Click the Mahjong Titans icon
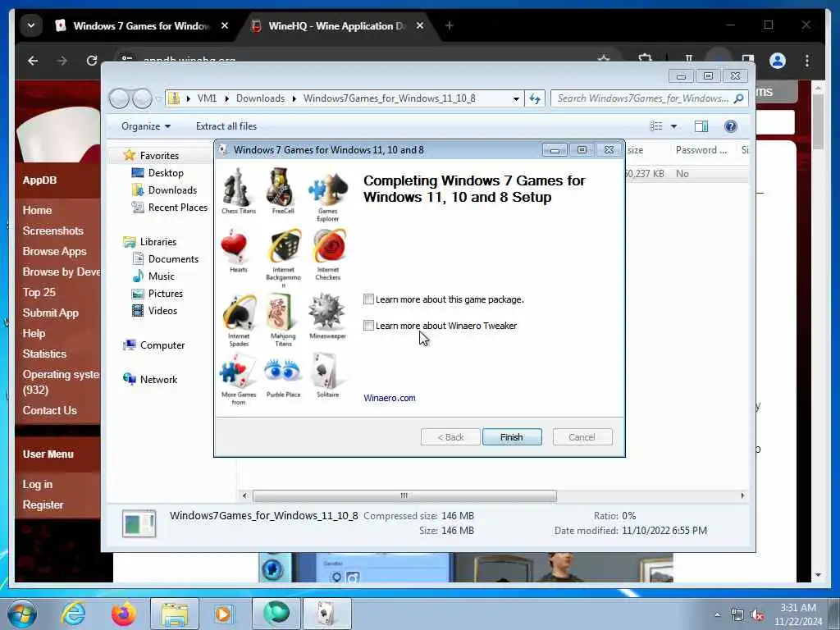Viewport: 840px width, 630px height. [280, 313]
